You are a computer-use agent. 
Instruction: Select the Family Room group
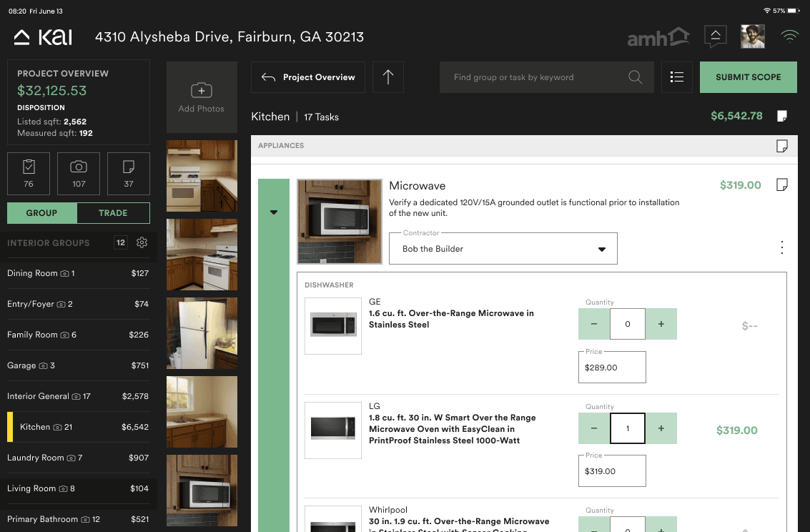78,335
